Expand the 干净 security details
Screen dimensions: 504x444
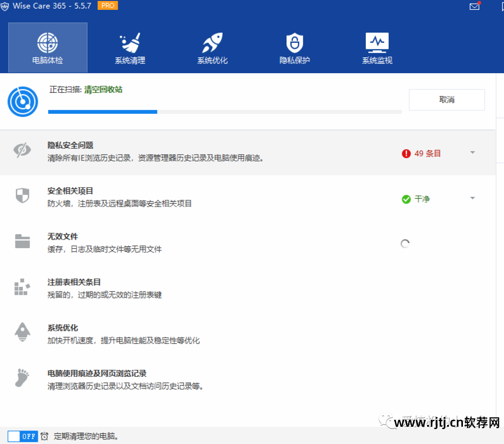(x=473, y=198)
